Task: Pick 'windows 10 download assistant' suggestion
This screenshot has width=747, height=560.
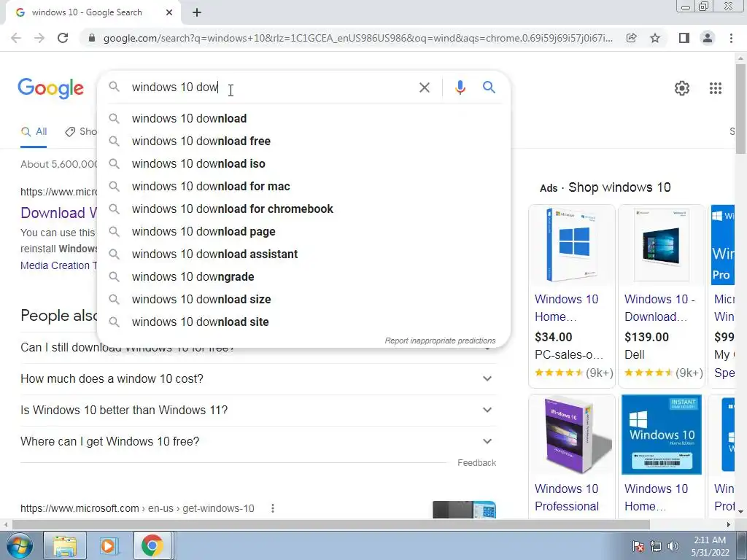Action: [x=303, y=254]
